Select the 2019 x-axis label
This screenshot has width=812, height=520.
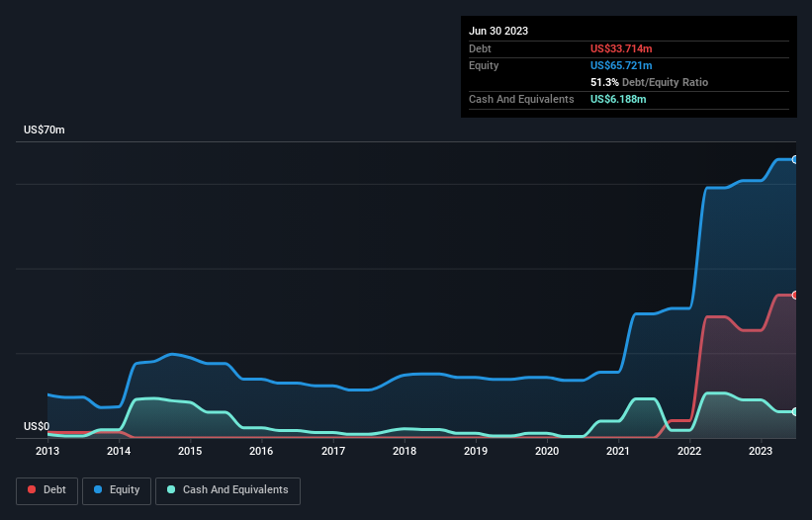pyautogui.click(x=476, y=451)
